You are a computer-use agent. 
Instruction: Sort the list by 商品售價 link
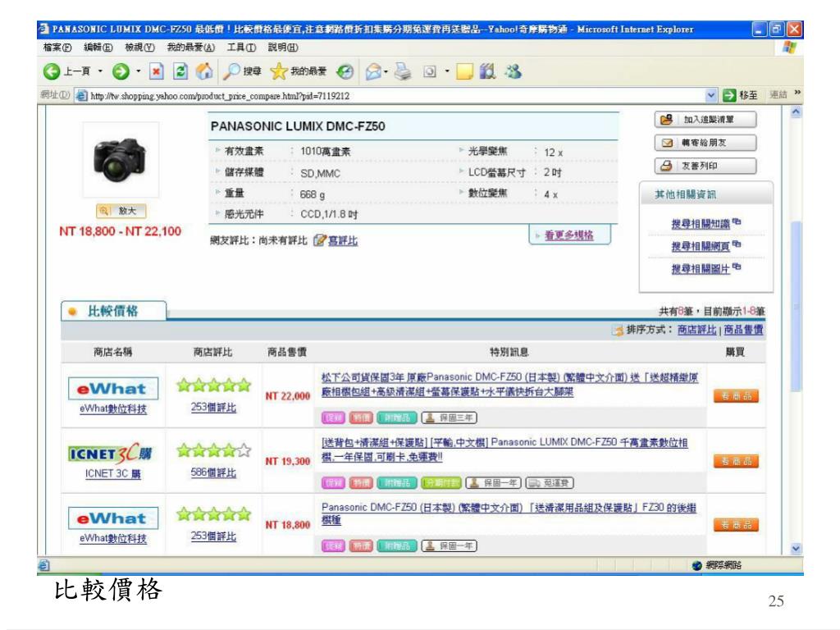pyautogui.click(x=743, y=330)
